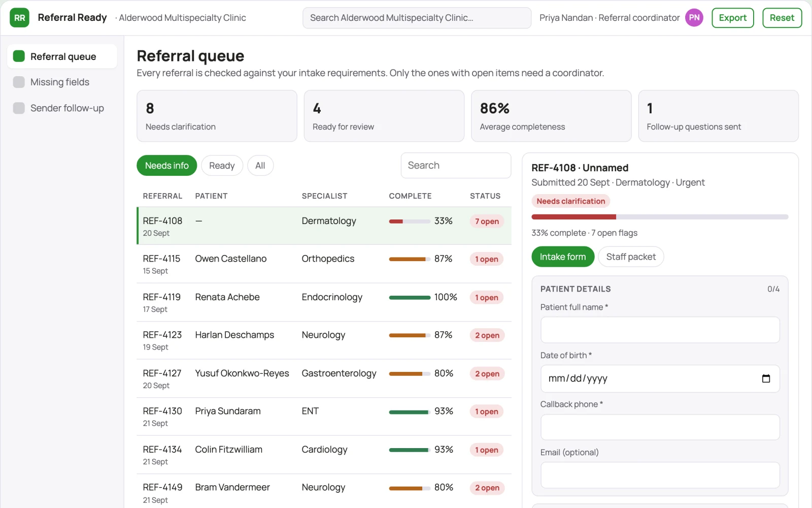Open Referral queue in the sidebar

click(x=62, y=56)
